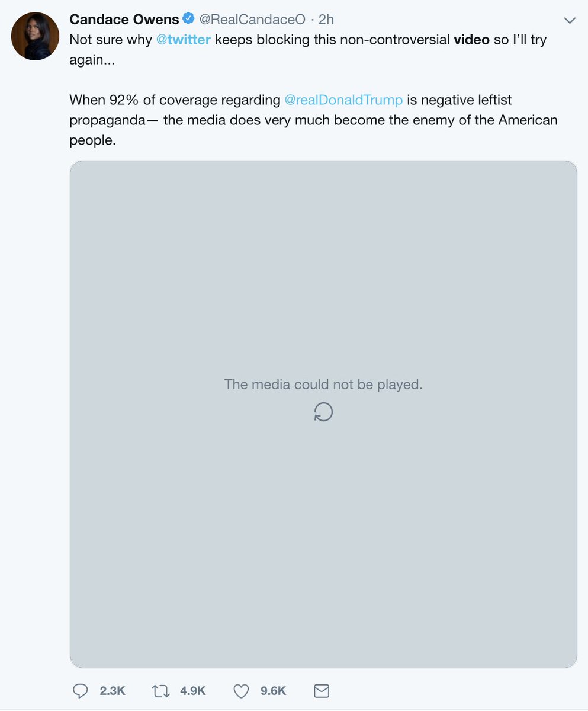Follow the @twitter mention link
The image size is (588, 711).
point(184,41)
